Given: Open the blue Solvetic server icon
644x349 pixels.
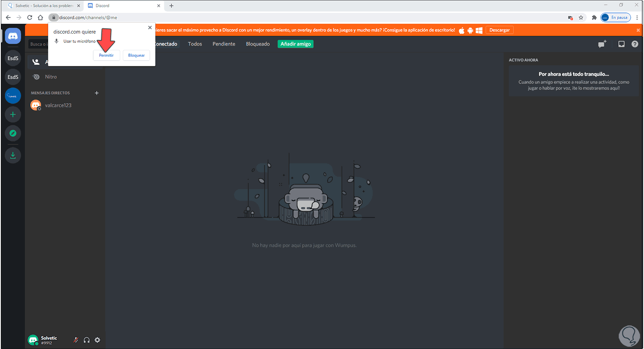Looking at the screenshot, I should pos(13,96).
